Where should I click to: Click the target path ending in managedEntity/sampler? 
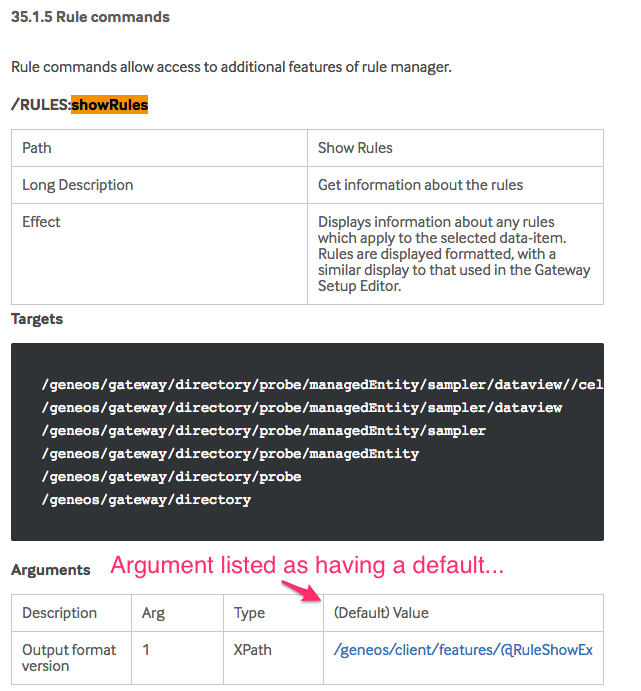264,430
